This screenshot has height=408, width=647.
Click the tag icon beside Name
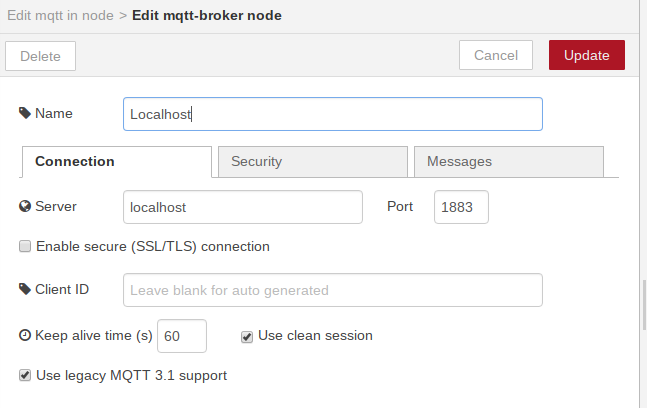point(25,114)
